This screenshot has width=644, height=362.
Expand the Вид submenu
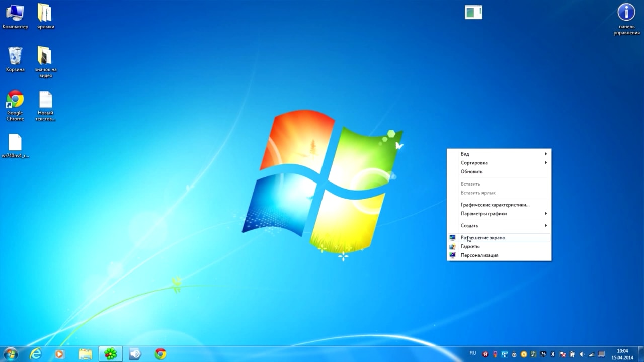[x=499, y=154]
